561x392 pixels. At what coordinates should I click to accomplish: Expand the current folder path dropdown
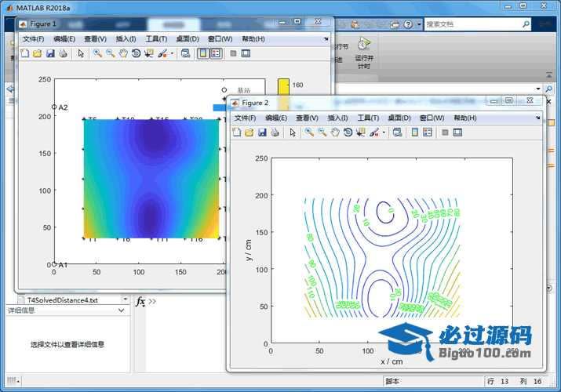pyautogui.click(x=537, y=89)
